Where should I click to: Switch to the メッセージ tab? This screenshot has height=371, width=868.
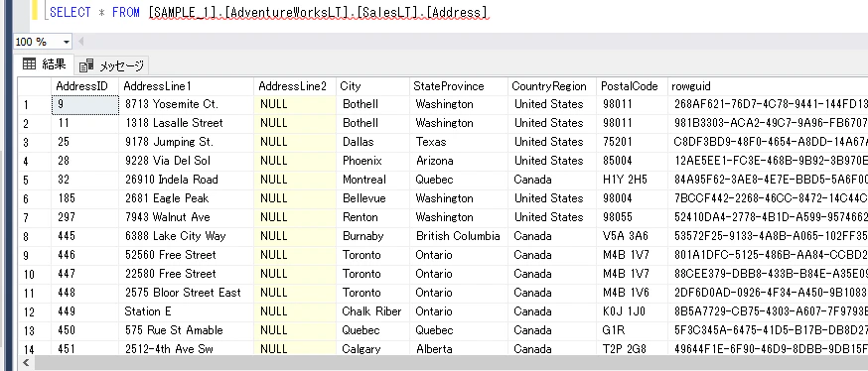[x=112, y=65]
